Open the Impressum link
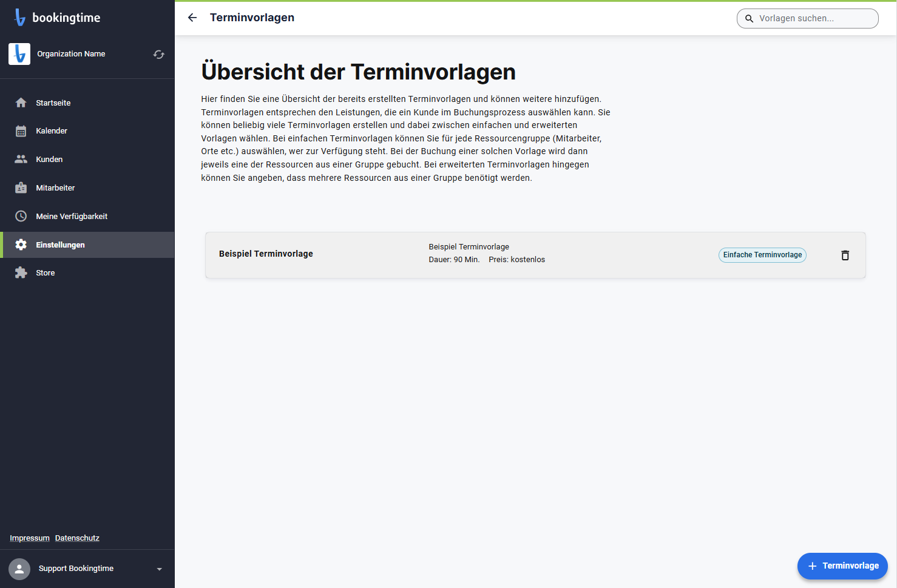Viewport: 897px width, 588px height. pos(30,538)
